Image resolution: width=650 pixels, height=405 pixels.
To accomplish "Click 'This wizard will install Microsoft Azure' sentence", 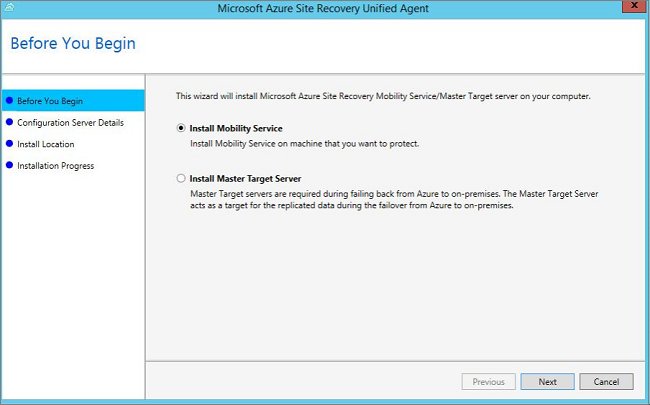I will click(383, 96).
